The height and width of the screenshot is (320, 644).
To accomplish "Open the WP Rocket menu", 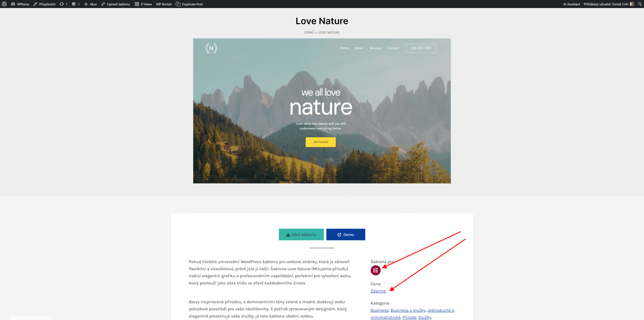I will pos(164,4).
